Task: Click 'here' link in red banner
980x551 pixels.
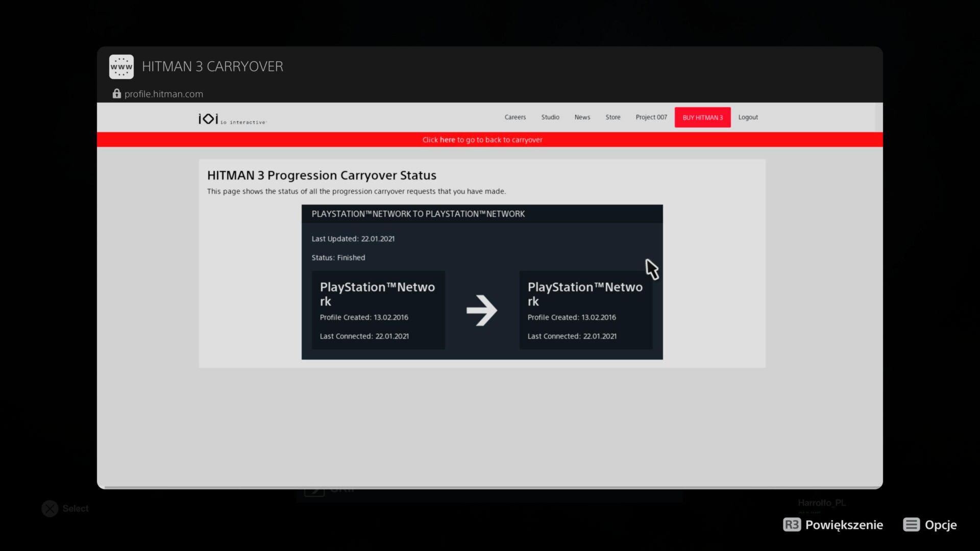Action: (447, 140)
